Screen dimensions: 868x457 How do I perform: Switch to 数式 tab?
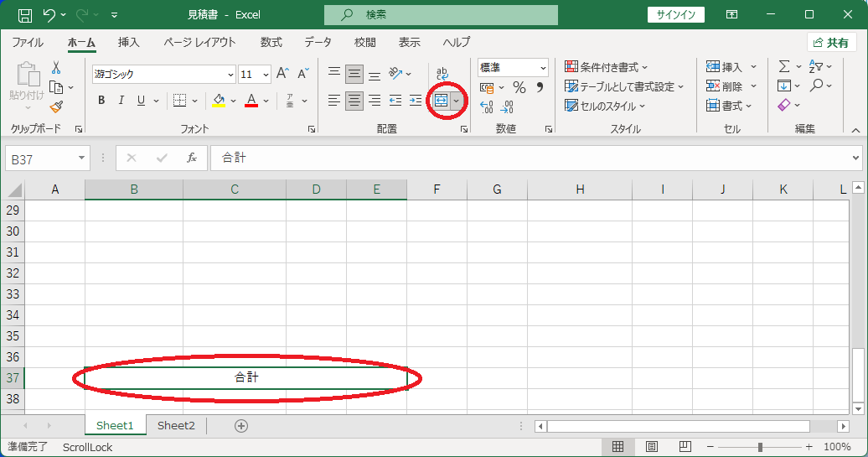tap(271, 42)
